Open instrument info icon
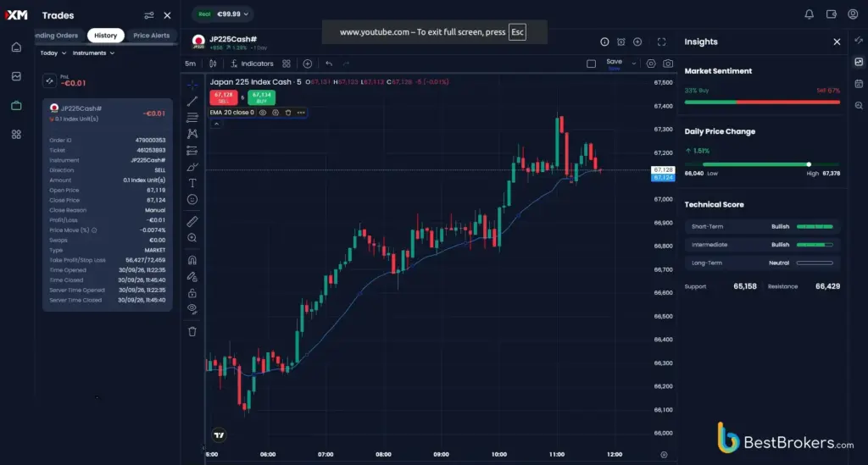This screenshot has width=868, height=465. (x=604, y=42)
